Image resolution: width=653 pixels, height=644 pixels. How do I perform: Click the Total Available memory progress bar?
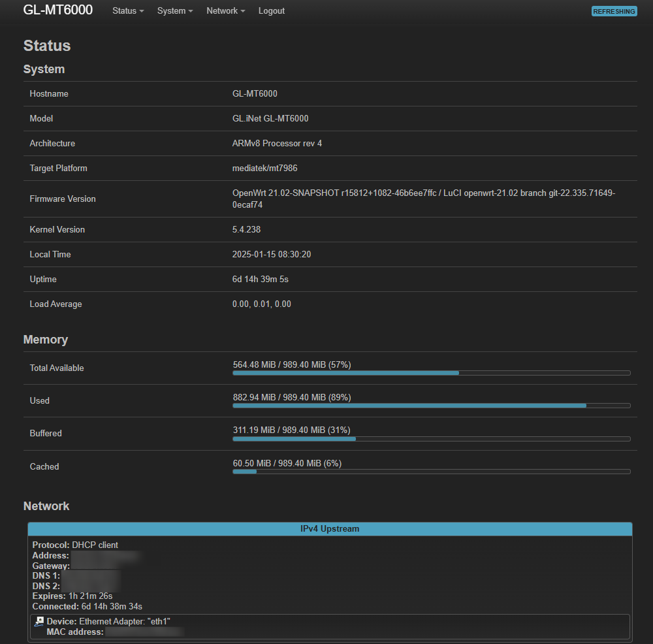pos(432,373)
